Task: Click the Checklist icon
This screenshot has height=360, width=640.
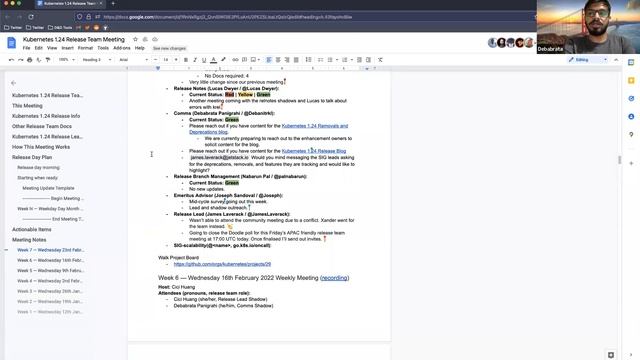Action: (320, 60)
